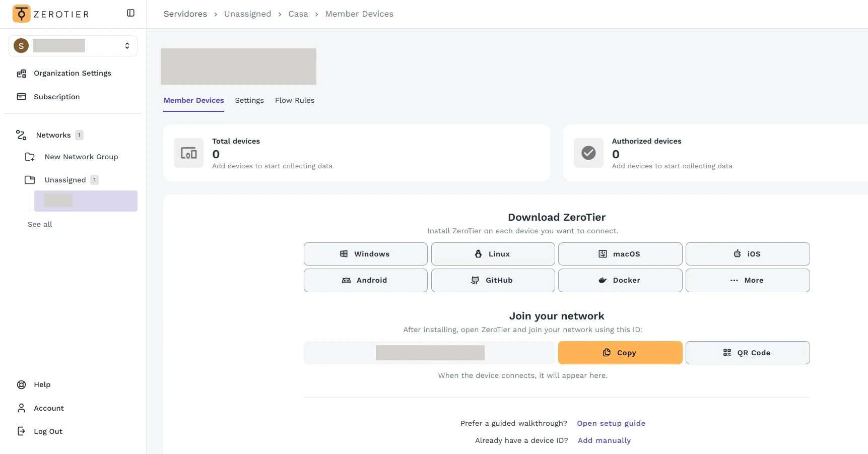Click Authorized devices checkmark icon
The height and width of the screenshot is (454, 868).
[x=588, y=153]
